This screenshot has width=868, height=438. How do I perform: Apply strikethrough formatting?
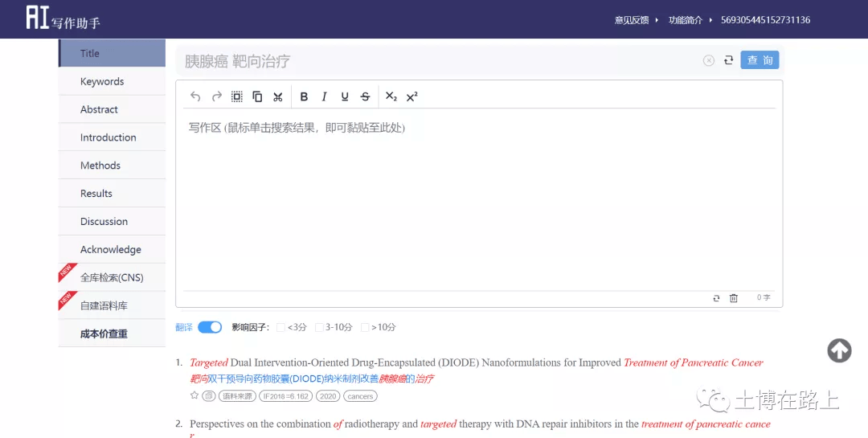point(366,97)
